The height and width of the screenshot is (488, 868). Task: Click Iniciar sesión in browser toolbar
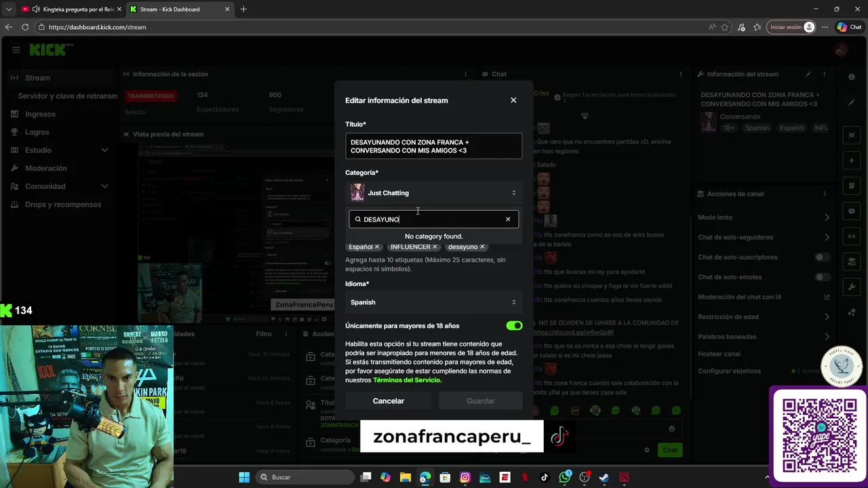click(791, 27)
